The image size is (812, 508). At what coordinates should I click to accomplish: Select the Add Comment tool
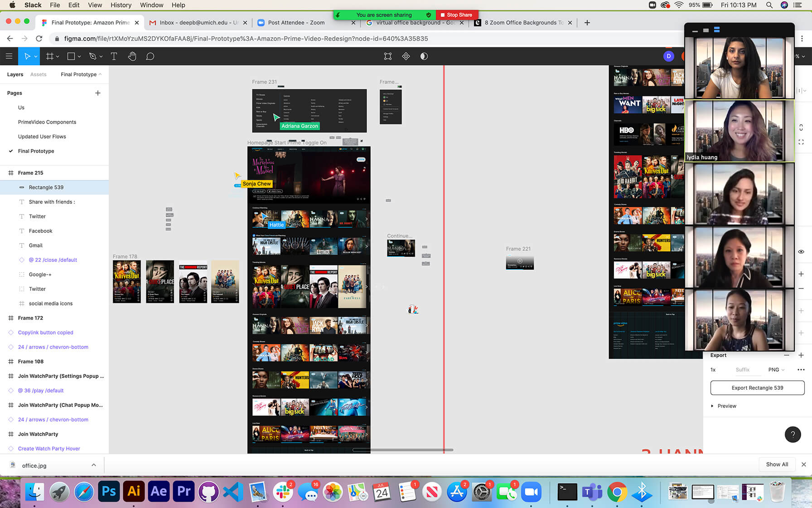pyautogui.click(x=150, y=56)
